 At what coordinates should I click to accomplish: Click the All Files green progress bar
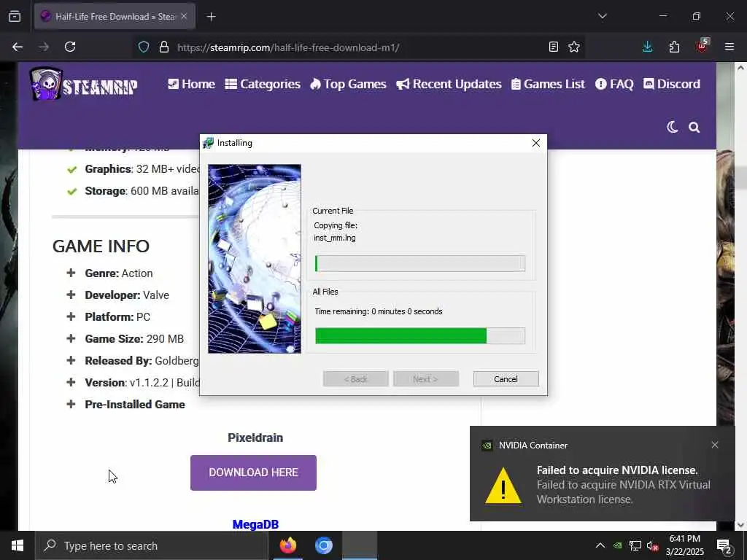[419, 335]
